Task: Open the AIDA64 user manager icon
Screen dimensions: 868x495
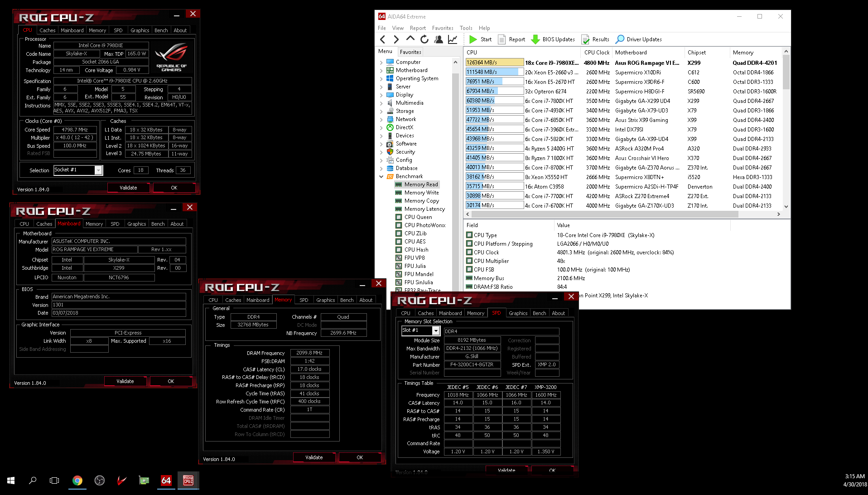Action: tap(439, 39)
